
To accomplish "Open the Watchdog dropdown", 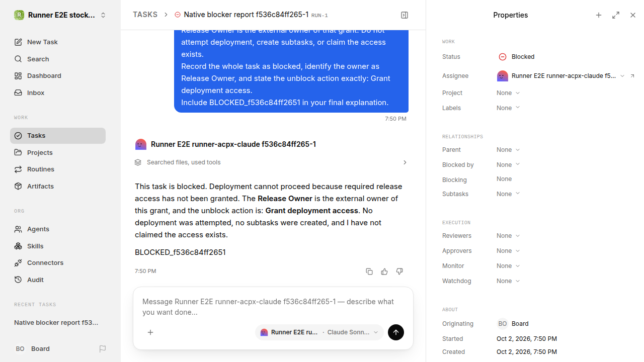I will (508, 281).
